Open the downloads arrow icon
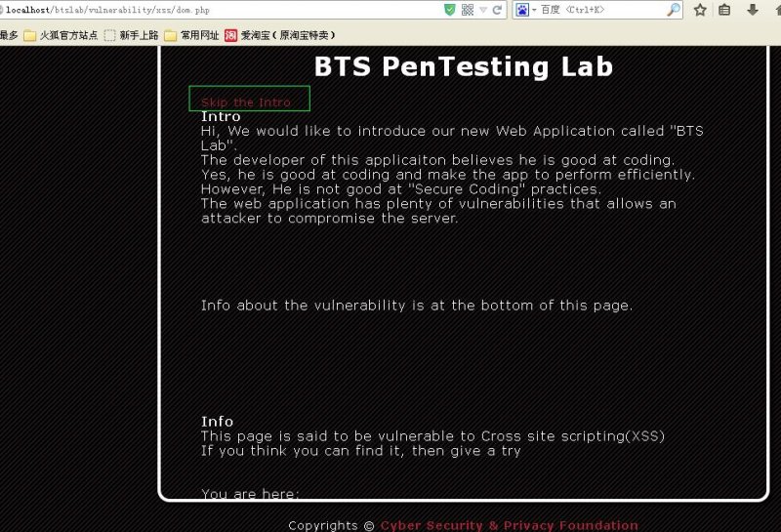Image resolution: width=781 pixels, height=532 pixels. pyautogui.click(x=752, y=10)
